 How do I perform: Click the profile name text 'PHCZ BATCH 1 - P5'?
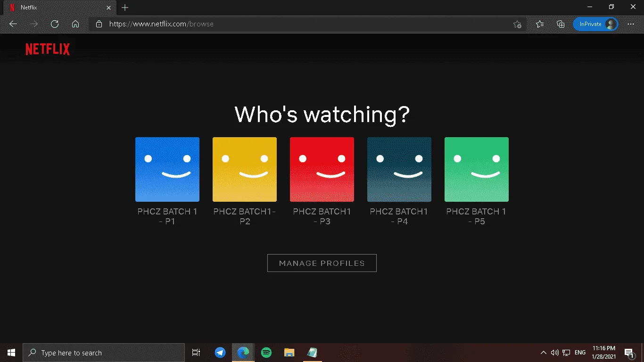click(477, 216)
